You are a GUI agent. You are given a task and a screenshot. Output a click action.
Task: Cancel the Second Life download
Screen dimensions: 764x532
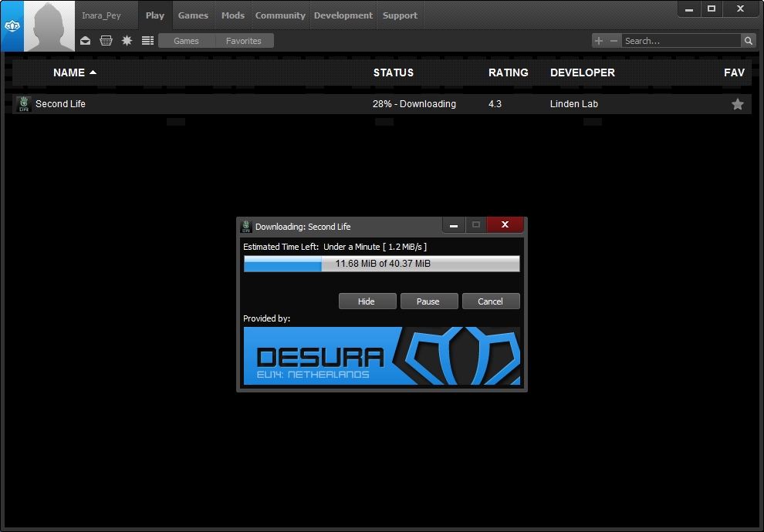490,301
